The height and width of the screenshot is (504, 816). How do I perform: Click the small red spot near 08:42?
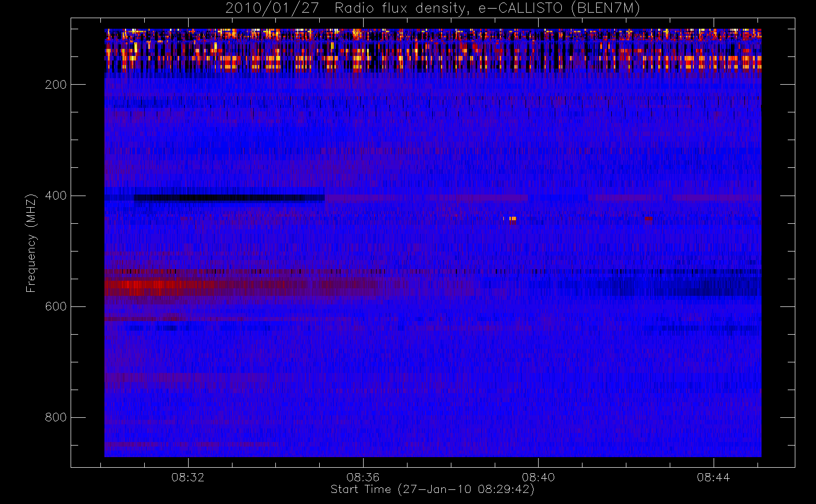(x=649, y=219)
